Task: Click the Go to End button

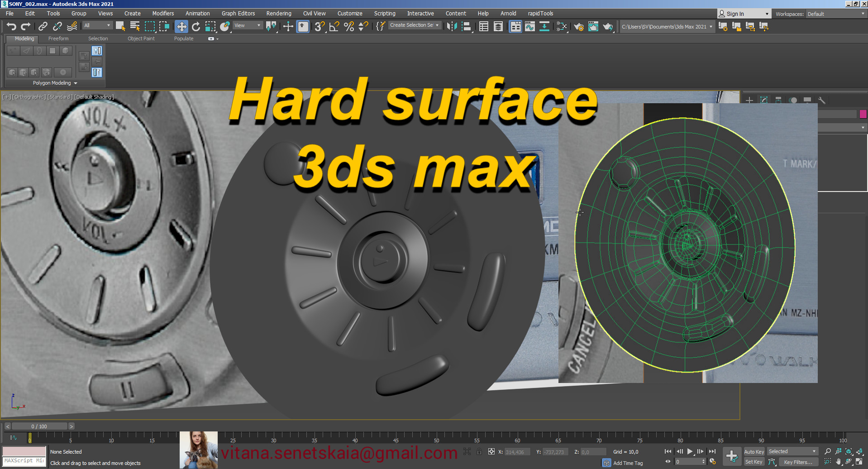Action: 712,451
